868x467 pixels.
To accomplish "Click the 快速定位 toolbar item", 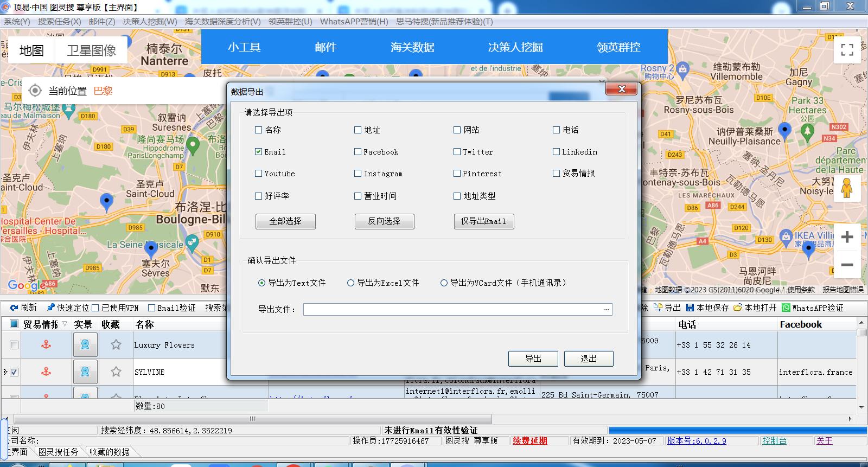I will (x=68, y=308).
